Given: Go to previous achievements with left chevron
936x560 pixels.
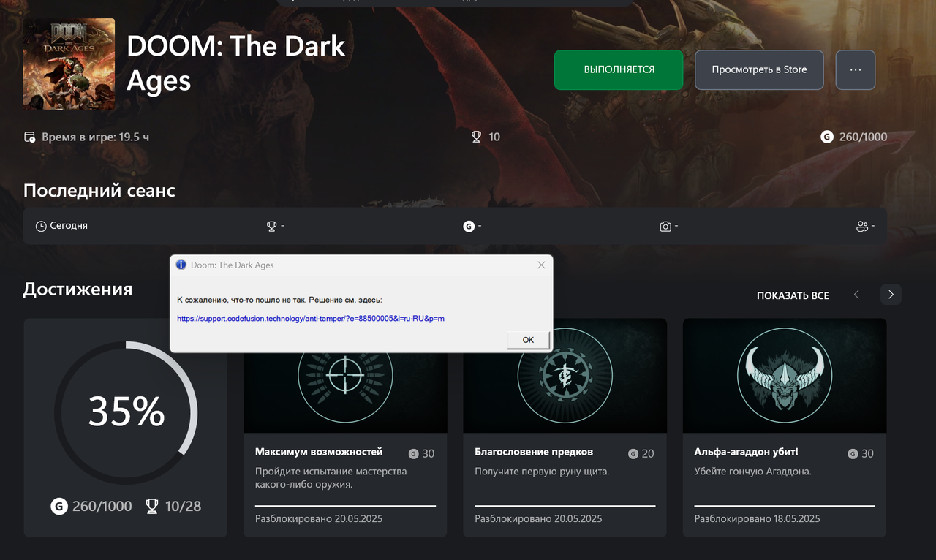Looking at the screenshot, I should (856, 295).
